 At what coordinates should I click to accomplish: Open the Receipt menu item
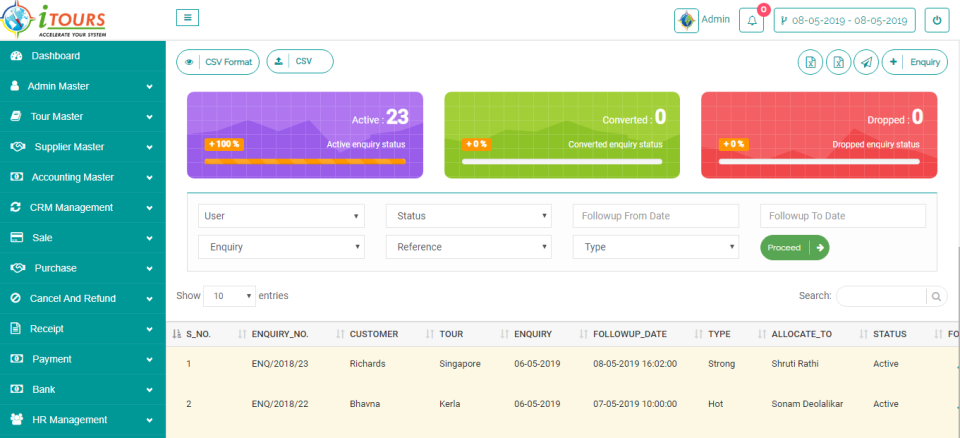(x=83, y=329)
